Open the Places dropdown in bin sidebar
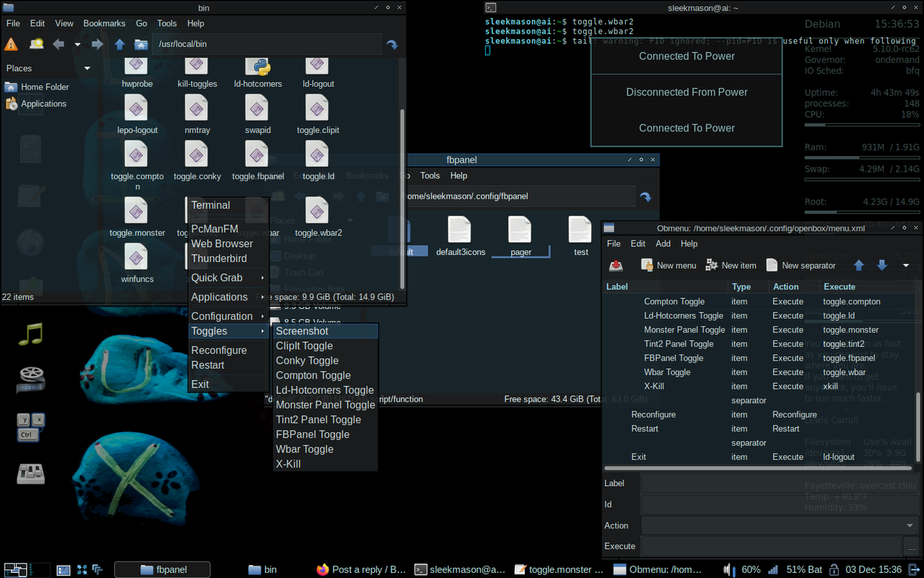Screen dimensions: 924x578 [87, 69]
